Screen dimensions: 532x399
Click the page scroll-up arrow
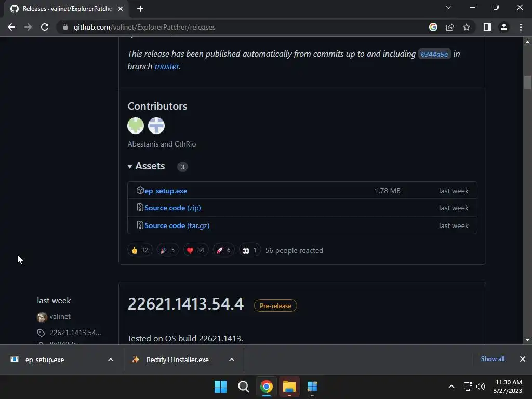(527, 42)
